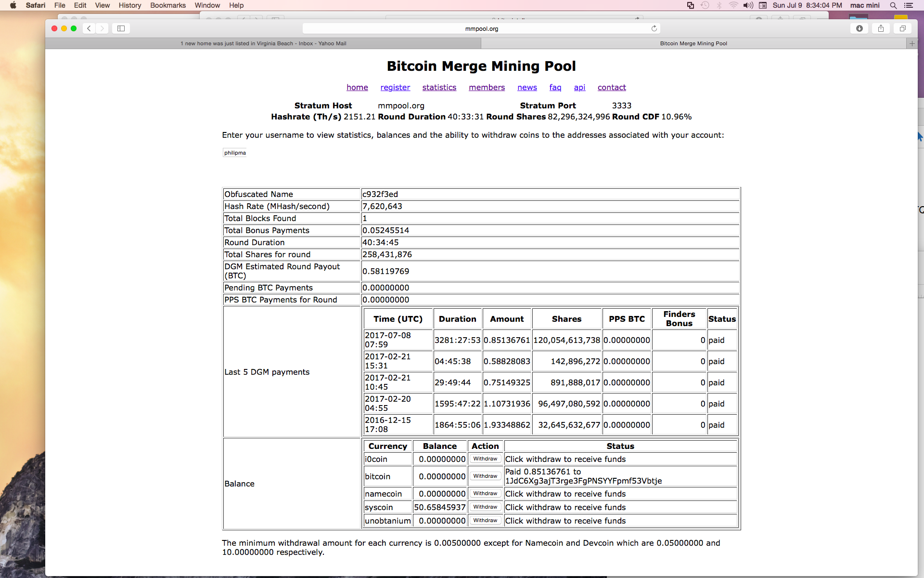Open the Bluetooth status icon
Viewport: 924px width, 578px height.
(719, 5)
